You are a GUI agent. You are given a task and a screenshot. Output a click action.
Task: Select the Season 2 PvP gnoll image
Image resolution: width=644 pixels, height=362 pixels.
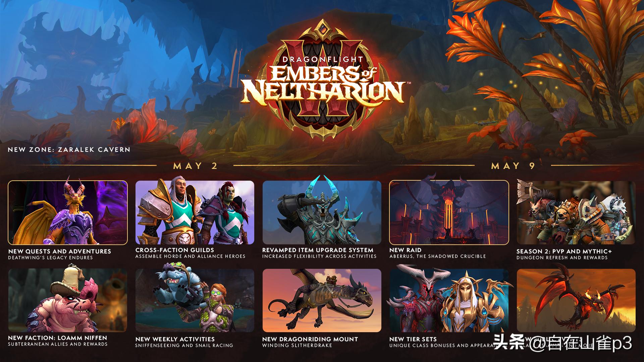tap(576, 213)
